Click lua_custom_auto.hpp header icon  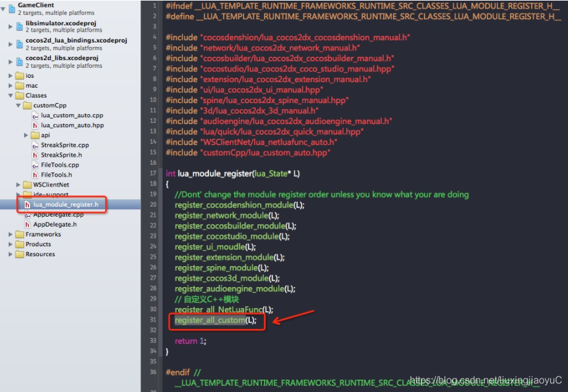click(x=35, y=125)
